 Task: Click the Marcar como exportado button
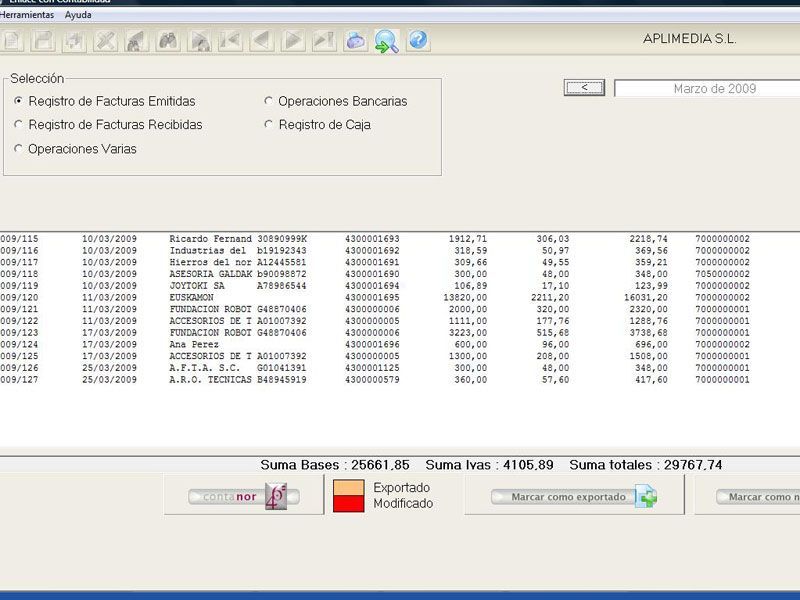point(574,497)
